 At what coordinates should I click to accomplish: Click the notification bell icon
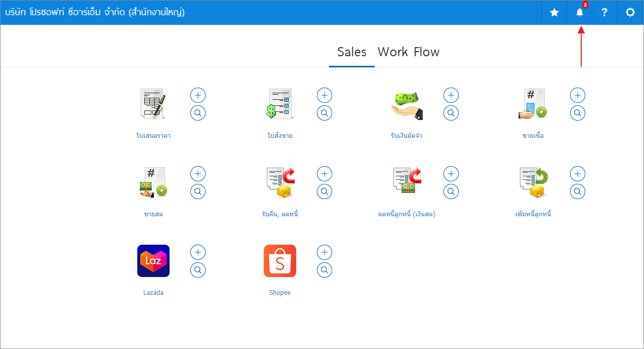580,13
